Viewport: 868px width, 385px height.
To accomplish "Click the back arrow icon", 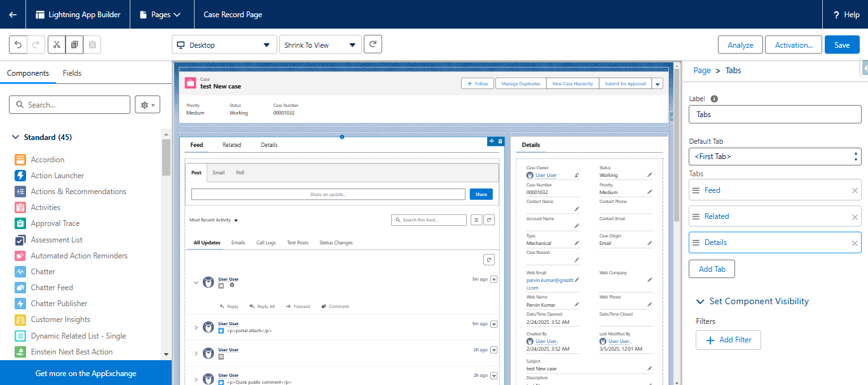I will (13, 15).
